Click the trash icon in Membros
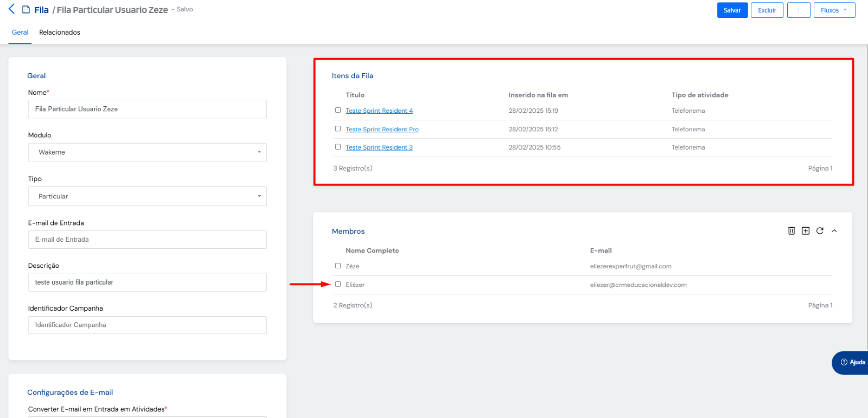Screen dimensions: 868x418 coord(792,231)
